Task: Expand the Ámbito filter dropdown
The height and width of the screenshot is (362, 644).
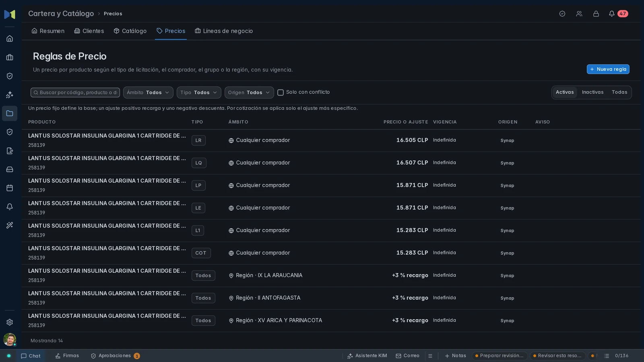Action: (148, 93)
